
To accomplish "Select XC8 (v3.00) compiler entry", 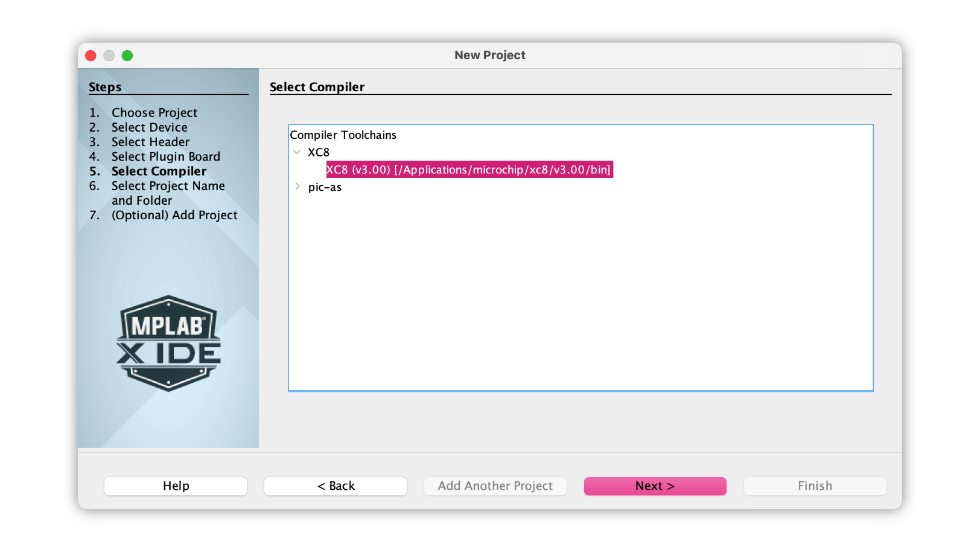I will [x=469, y=170].
